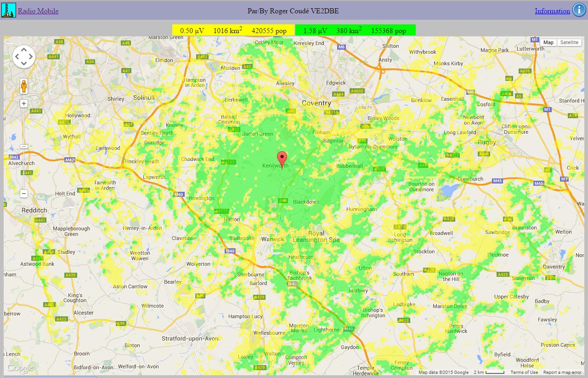Click Report a map error

(562, 372)
